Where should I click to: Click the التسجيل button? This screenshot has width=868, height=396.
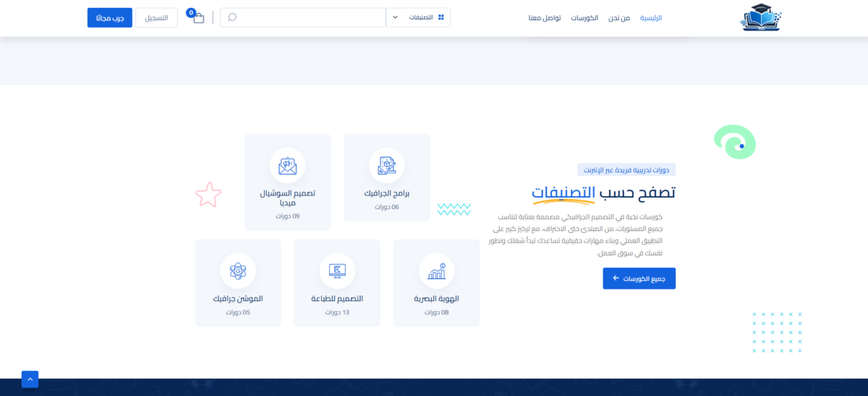click(156, 17)
